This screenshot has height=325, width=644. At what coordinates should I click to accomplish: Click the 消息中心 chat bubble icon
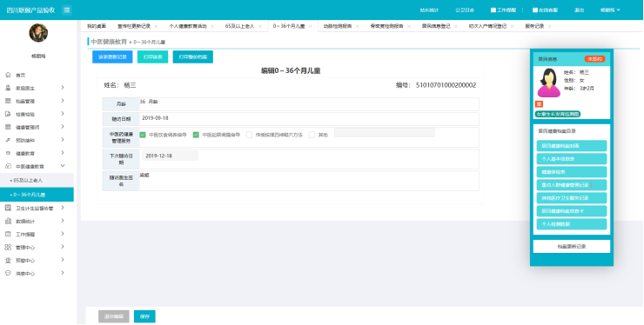coord(8,273)
